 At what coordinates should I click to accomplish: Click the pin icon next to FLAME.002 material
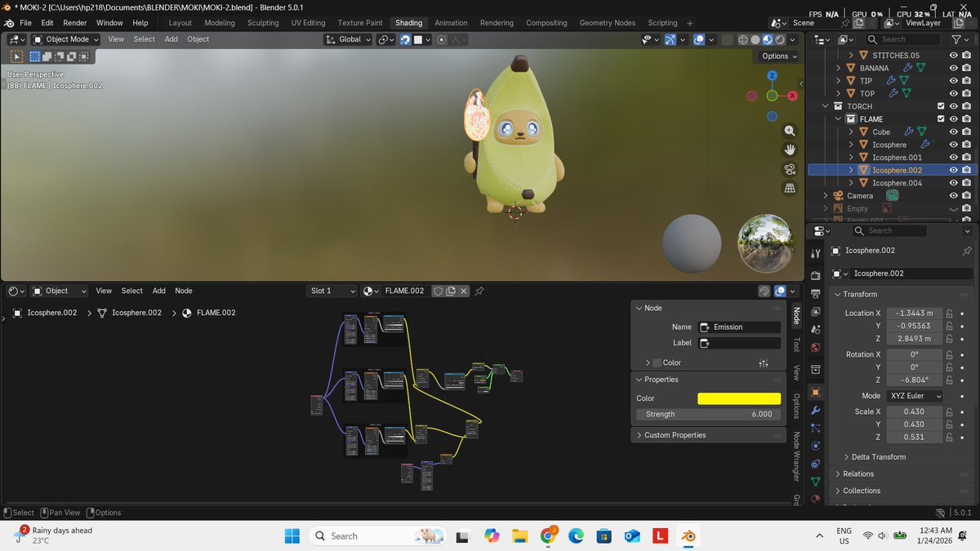(x=479, y=291)
